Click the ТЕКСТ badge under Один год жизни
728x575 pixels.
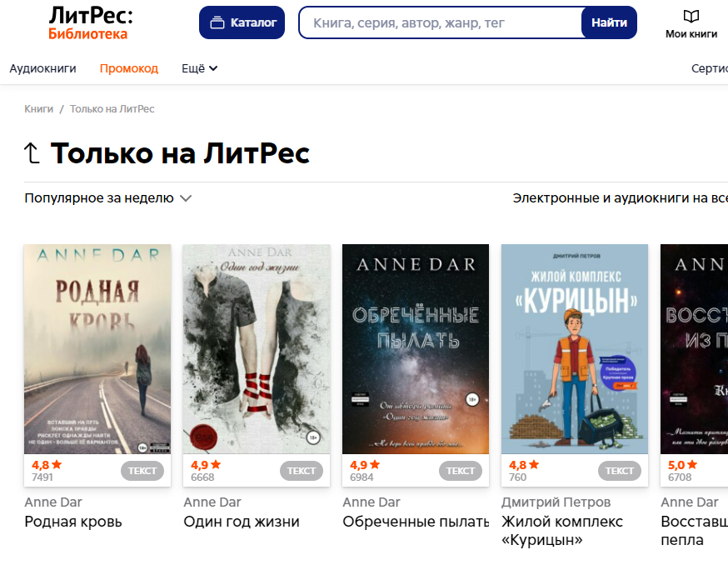tap(302, 471)
